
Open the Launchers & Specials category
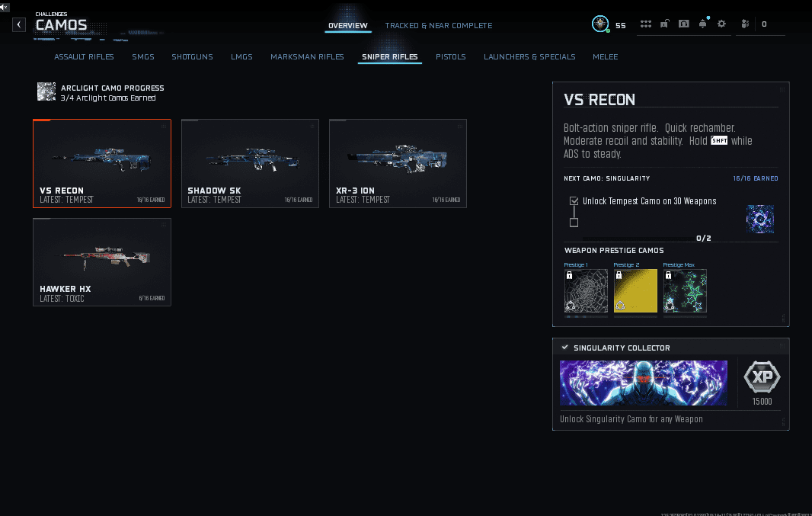click(529, 57)
